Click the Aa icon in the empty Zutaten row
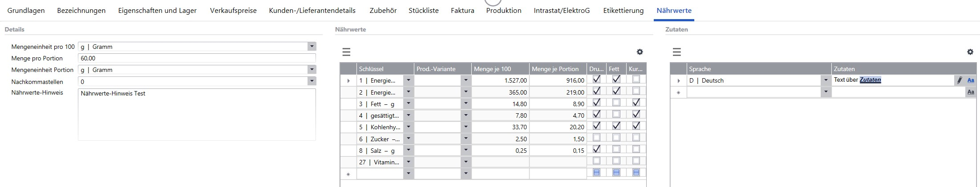Viewport: 980px width, 187px height. coord(971,92)
